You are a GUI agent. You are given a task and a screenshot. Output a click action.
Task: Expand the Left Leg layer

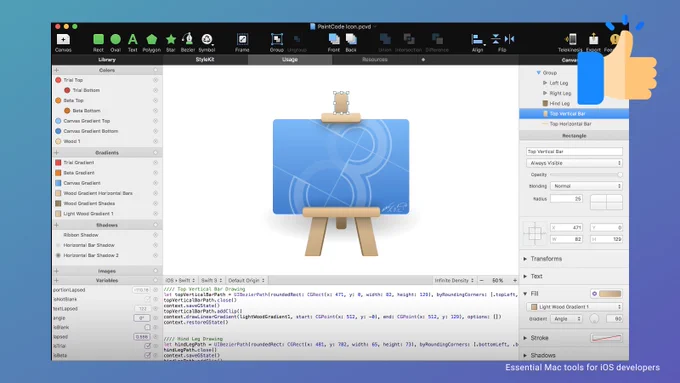pyautogui.click(x=545, y=83)
